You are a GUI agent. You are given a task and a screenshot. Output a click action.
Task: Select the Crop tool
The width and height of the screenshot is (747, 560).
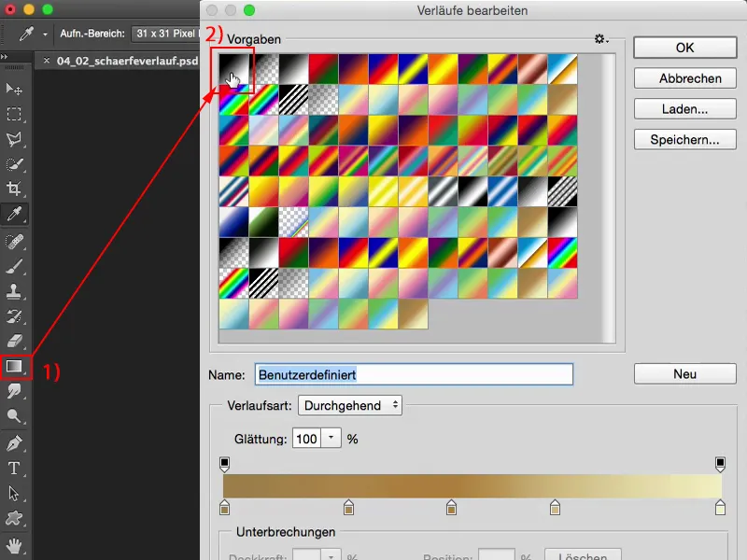click(14, 189)
